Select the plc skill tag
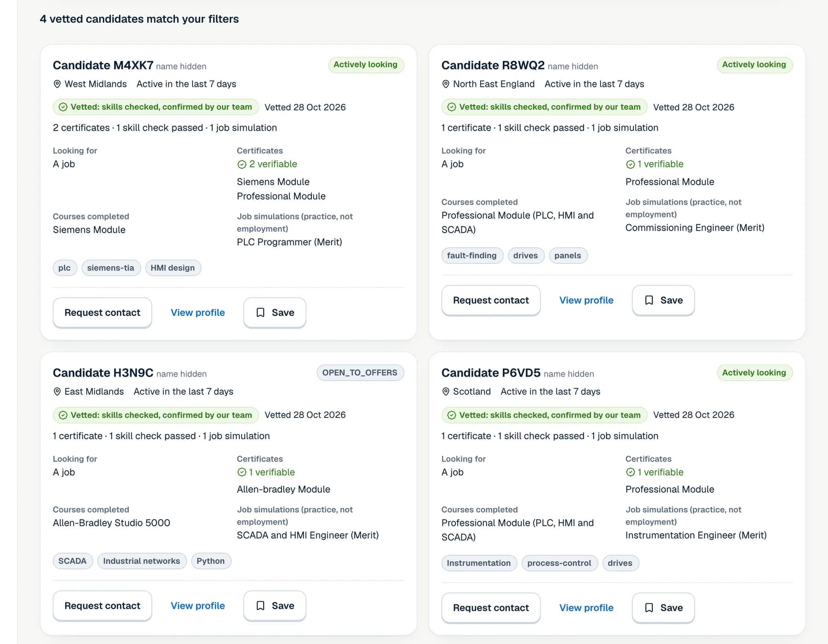Screen dimensions: 828x644 [x=64, y=268]
